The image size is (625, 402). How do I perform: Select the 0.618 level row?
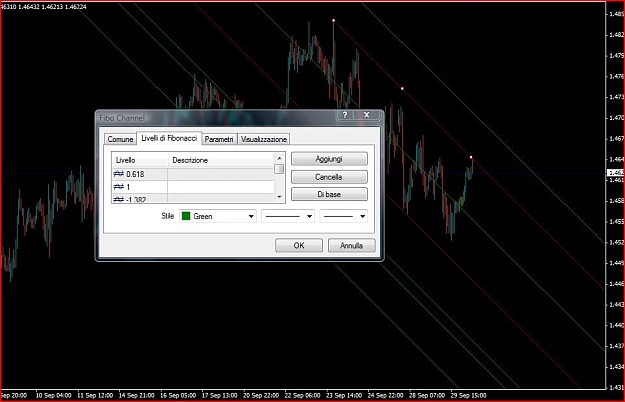tap(193, 174)
